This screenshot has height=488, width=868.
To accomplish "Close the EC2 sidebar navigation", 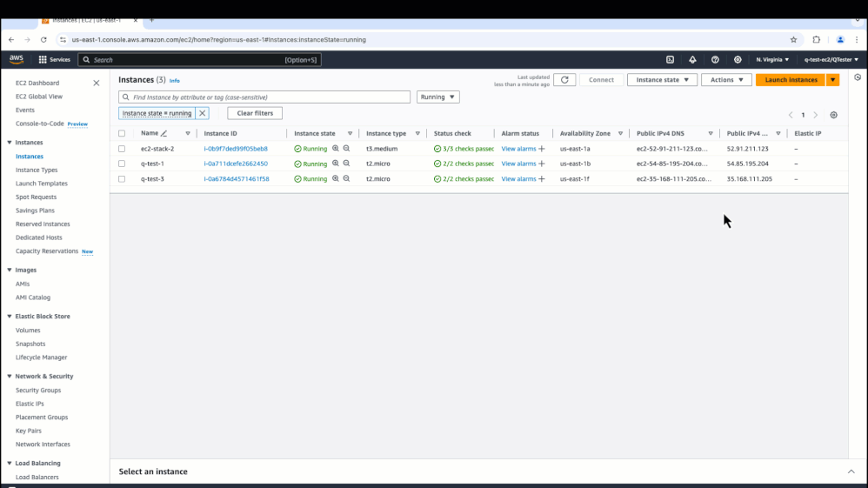I will [x=97, y=84].
